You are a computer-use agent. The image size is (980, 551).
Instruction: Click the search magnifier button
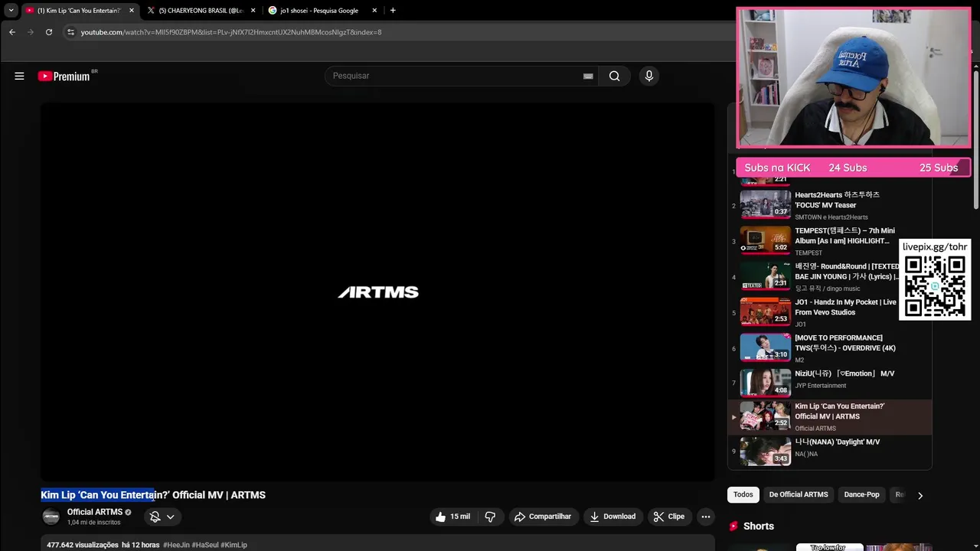[x=614, y=76]
